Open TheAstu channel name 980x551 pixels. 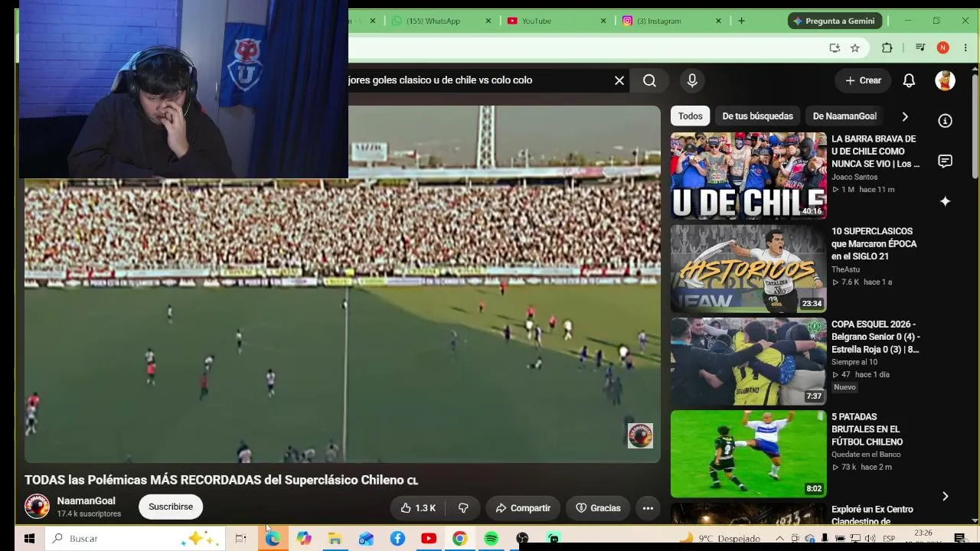(845, 269)
